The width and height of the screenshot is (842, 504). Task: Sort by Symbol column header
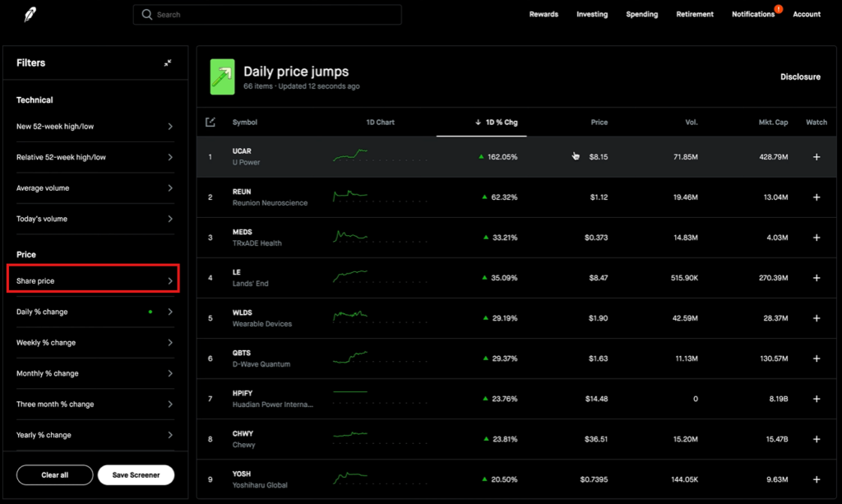pos(245,123)
